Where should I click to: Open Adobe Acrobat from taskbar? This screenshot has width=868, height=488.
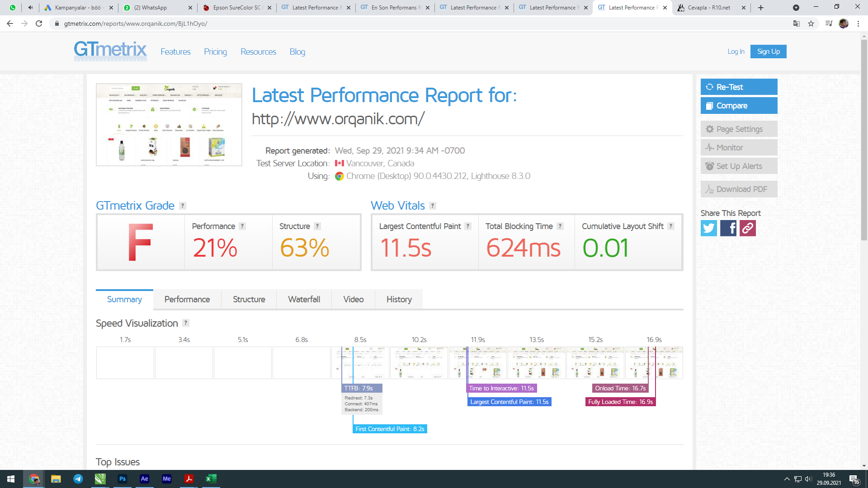coord(189,479)
